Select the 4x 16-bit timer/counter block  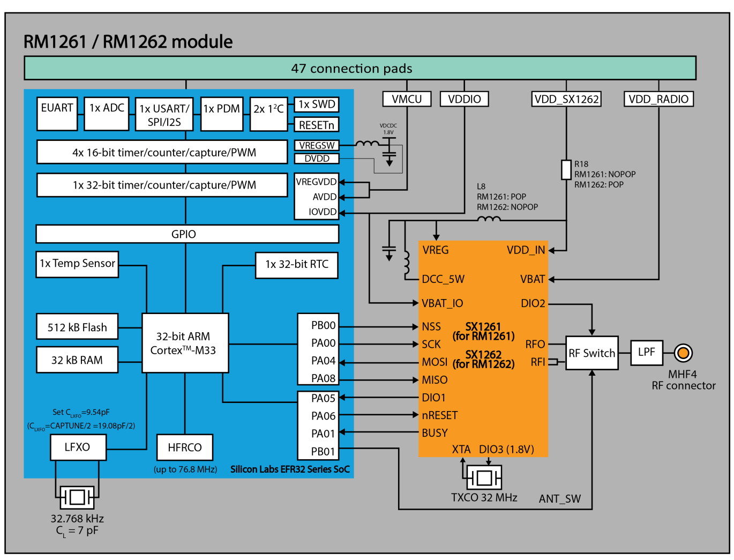(162, 152)
